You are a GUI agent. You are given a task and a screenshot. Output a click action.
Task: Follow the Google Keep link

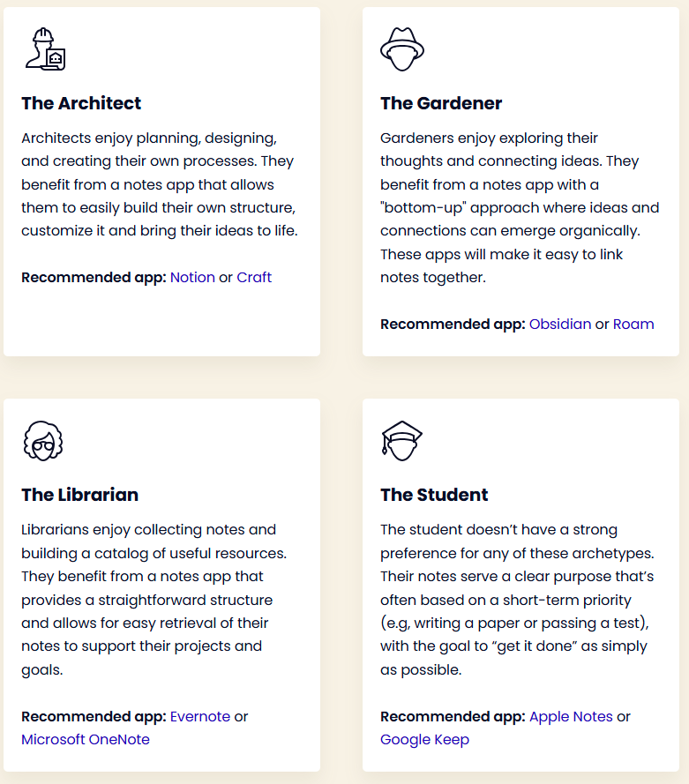(x=424, y=739)
